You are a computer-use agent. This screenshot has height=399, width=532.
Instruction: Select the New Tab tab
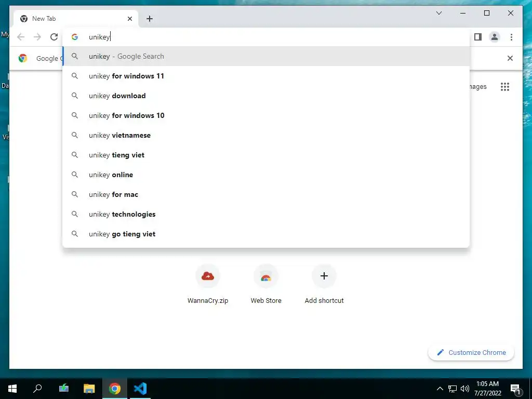[x=76, y=19]
